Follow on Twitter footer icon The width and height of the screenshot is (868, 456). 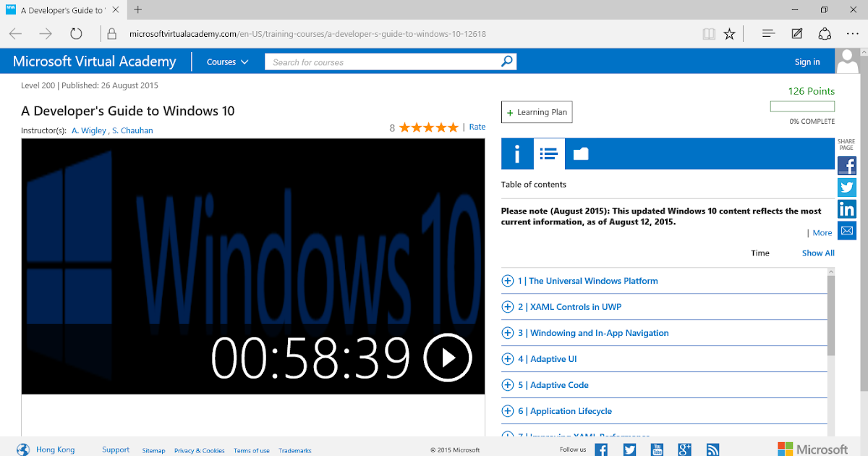629,449
